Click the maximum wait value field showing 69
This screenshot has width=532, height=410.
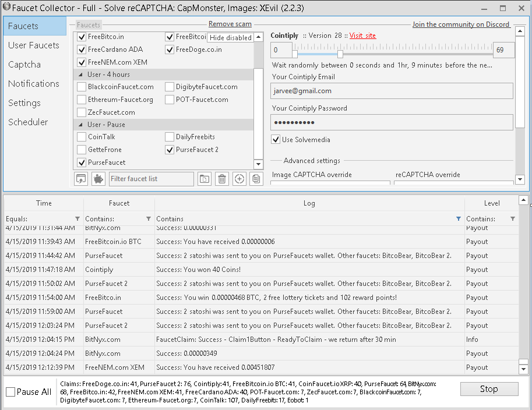pos(503,50)
